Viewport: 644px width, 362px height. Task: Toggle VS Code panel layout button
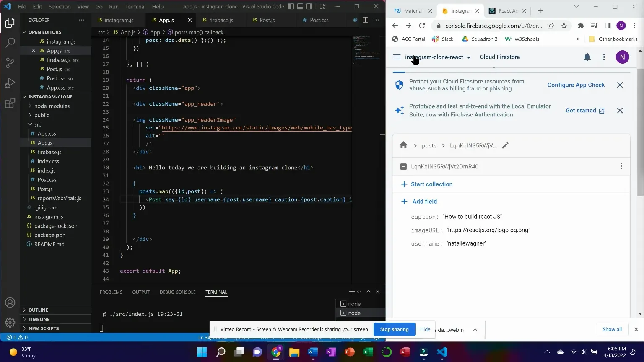coord(300,6)
